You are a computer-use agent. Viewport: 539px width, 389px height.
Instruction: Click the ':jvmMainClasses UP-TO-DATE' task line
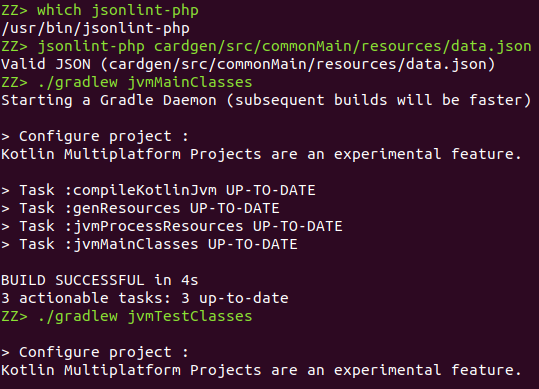[x=149, y=244]
